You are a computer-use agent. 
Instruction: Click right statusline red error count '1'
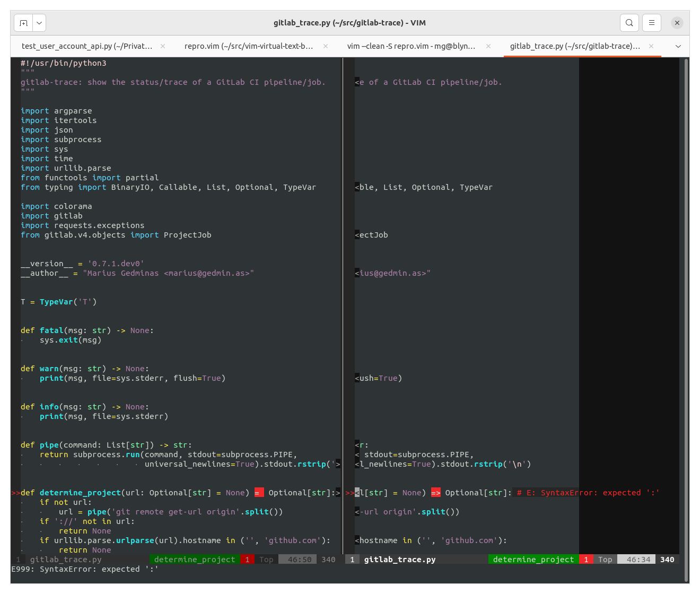(586, 560)
